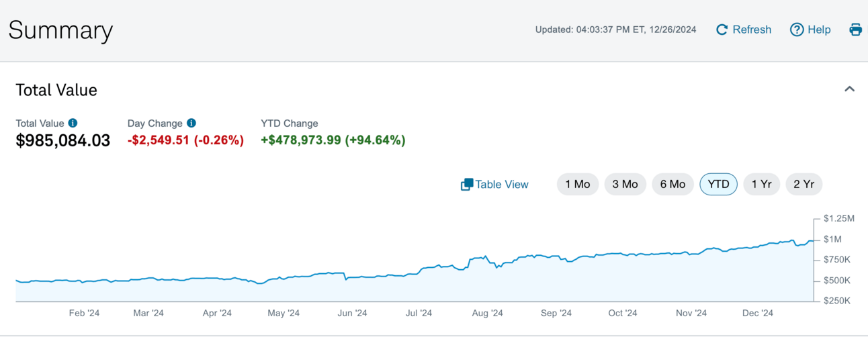
Task: Click the printer icon
Action: tap(855, 30)
